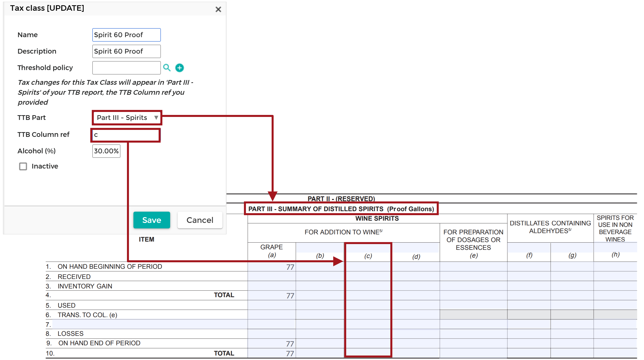Tick the Inactive checkbox
This screenshot has height=360, width=644.
(23, 166)
